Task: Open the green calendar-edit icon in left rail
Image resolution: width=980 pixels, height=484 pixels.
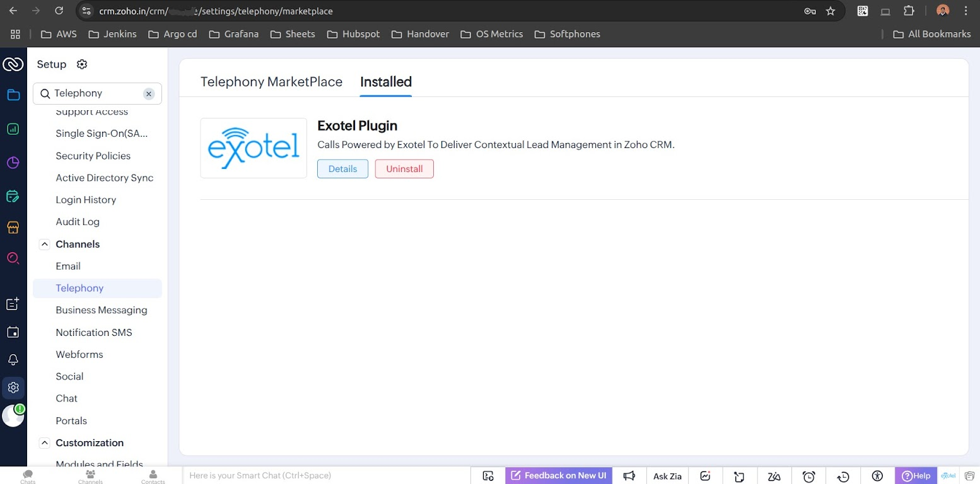Action: point(13,197)
